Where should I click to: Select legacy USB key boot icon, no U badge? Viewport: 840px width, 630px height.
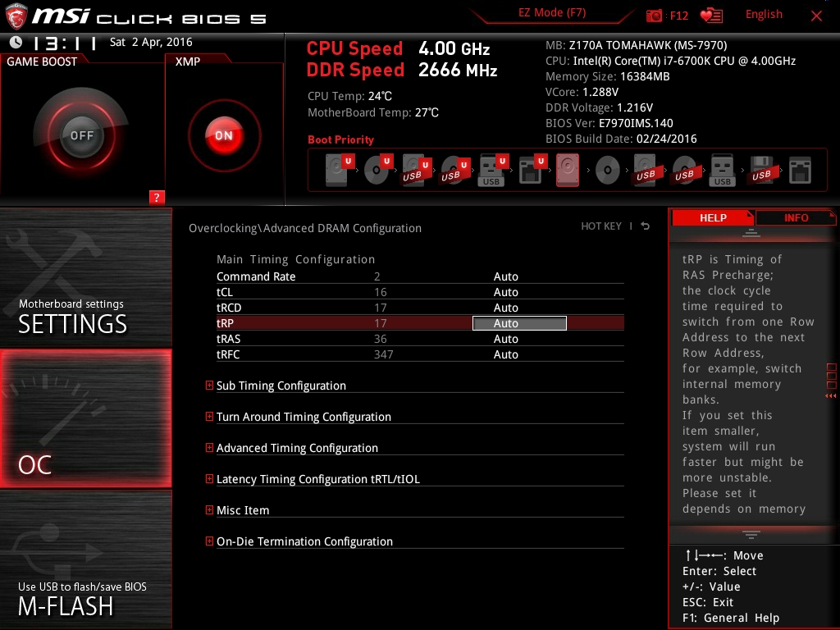(723, 171)
